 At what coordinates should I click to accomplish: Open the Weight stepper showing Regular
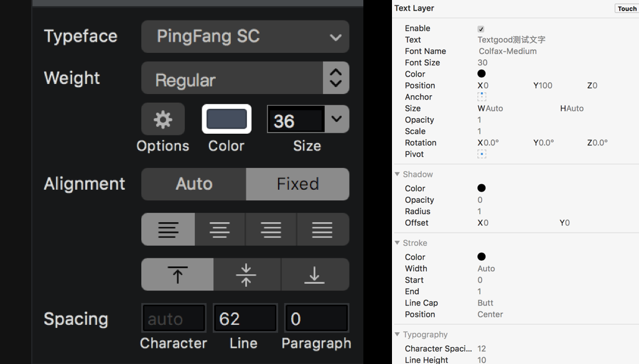click(336, 78)
